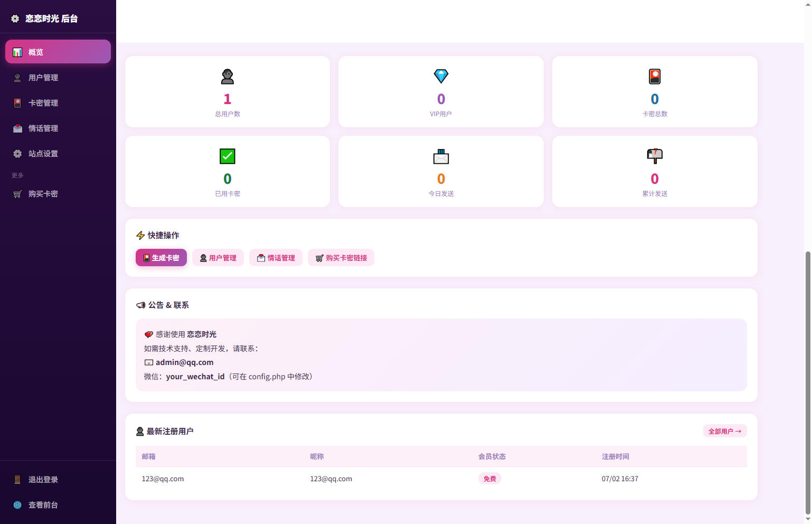
Task: Click the 免费 membership badge
Action: 490,479
